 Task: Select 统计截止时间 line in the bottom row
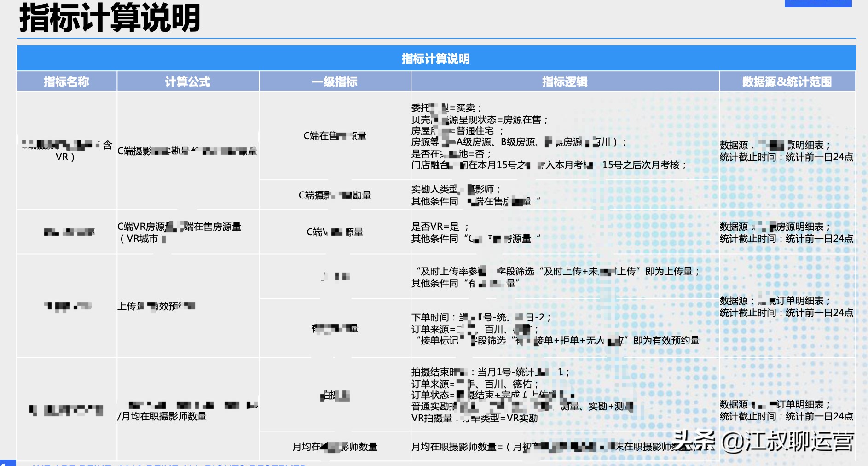pyautogui.click(x=787, y=416)
